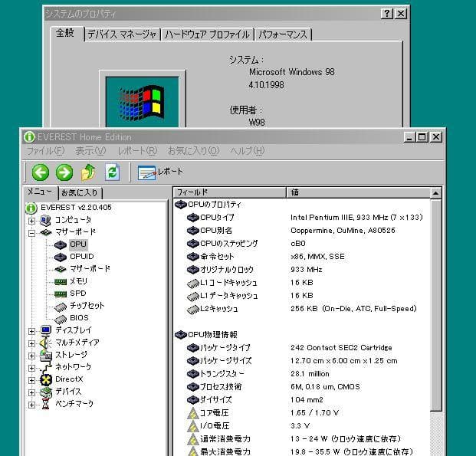Click the vertical scrollbar thumb in details list

pyautogui.click(x=435, y=305)
